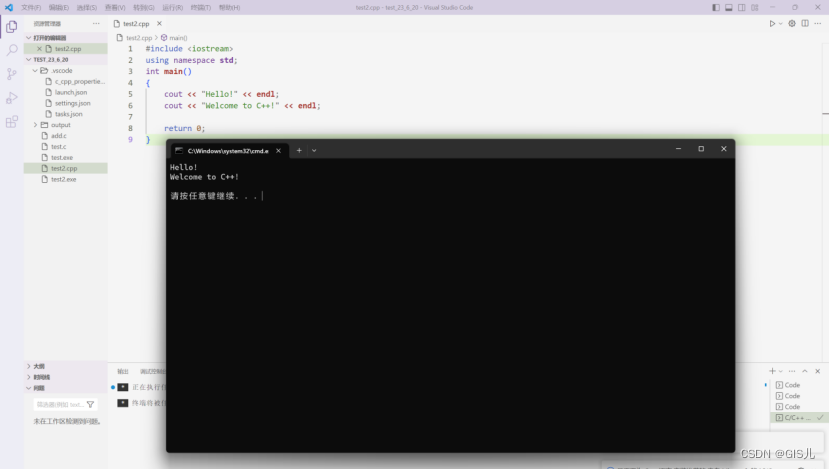Collapse the TEST_23_6_20 folder section
The width and height of the screenshot is (830, 469).
29,59
